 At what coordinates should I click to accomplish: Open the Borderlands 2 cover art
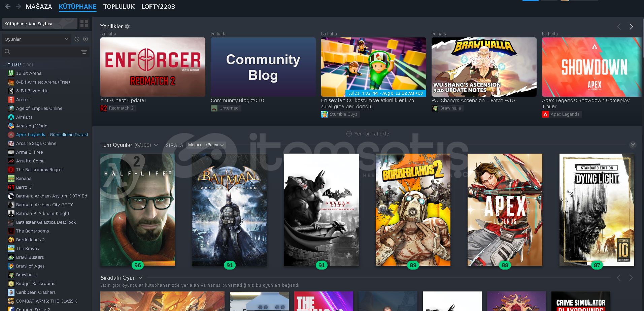coord(413,210)
